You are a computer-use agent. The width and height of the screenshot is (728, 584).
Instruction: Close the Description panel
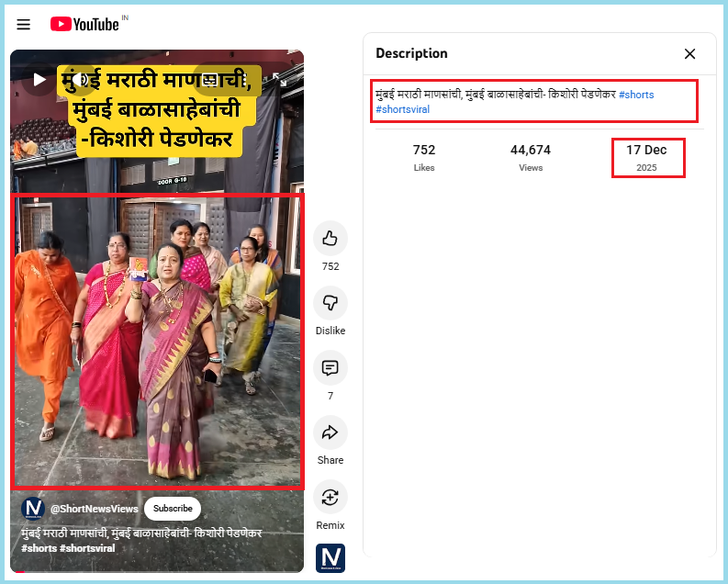click(x=689, y=54)
